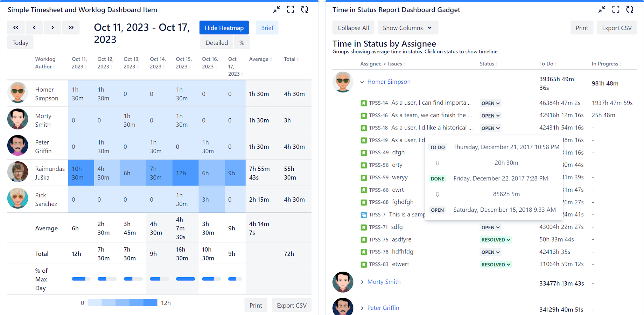Viewport: 644px width, 315px height.
Task: Toggle the Detailed worklog view
Action: point(216,42)
